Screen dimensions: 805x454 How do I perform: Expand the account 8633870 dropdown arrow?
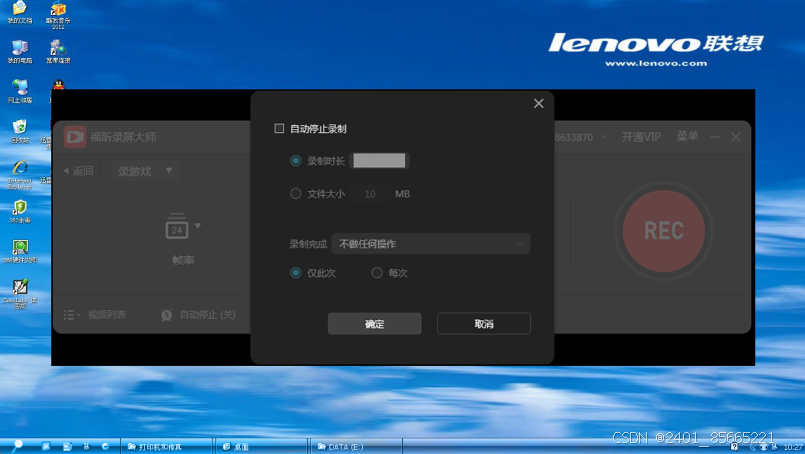click(x=604, y=137)
